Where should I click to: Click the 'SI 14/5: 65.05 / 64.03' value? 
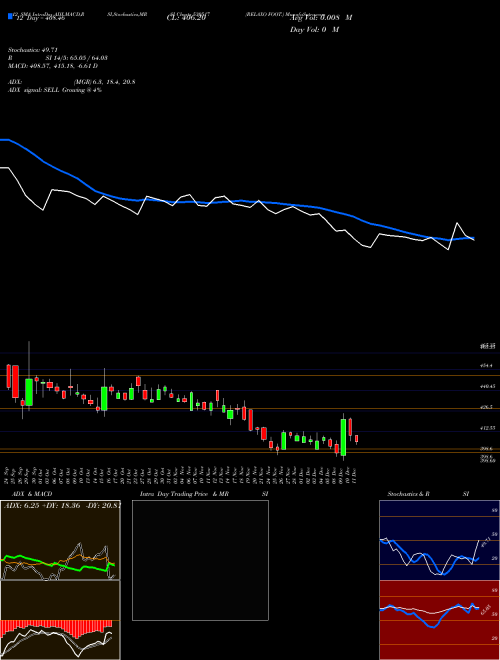(77, 58)
